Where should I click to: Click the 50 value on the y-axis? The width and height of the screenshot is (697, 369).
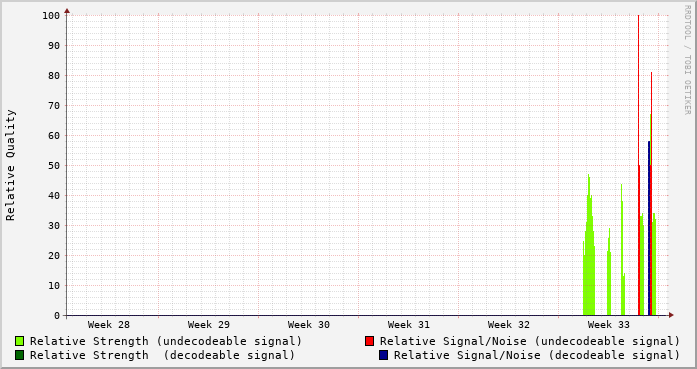(x=54, y=165)
